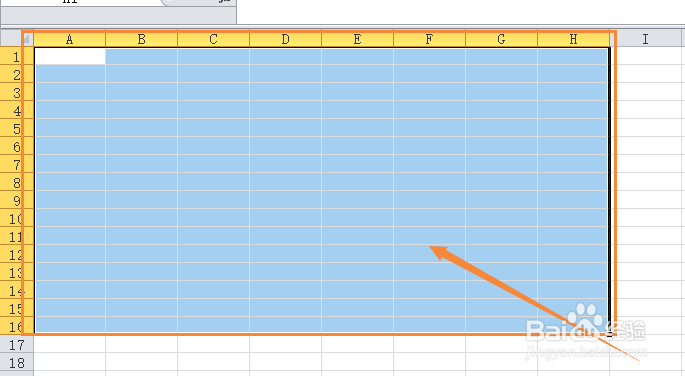Click cell A16 in the selection
The height and width of the screenshot is (376, 685).
70,325
